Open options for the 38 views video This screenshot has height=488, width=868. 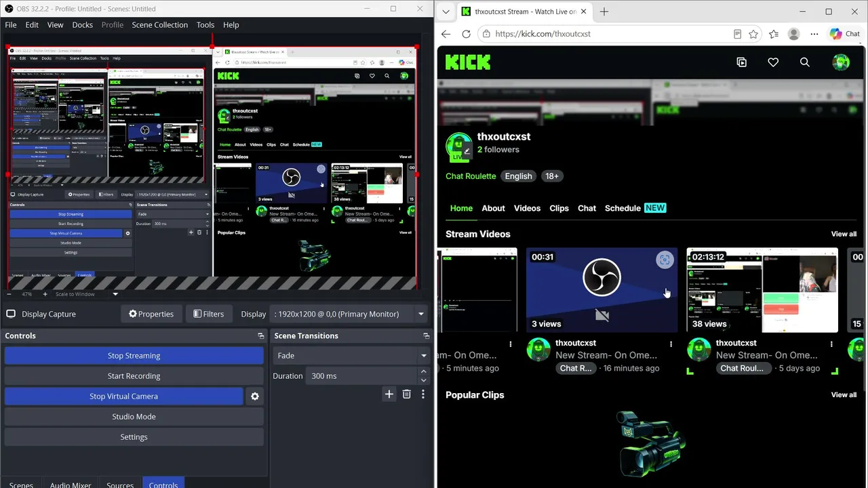click(x=831, y=344)
